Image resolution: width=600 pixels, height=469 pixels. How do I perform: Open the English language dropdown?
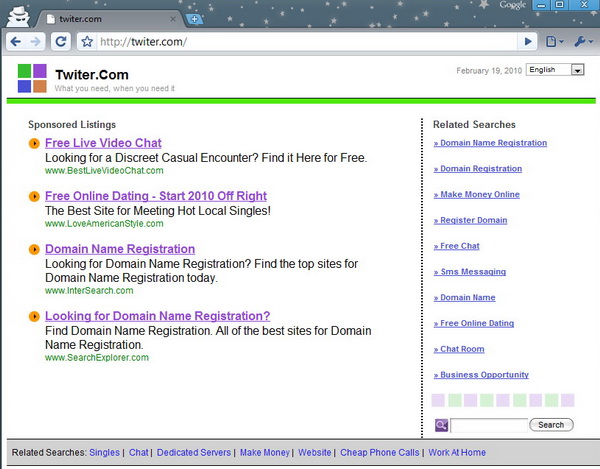pyautogui.click(x=555, y=70)
